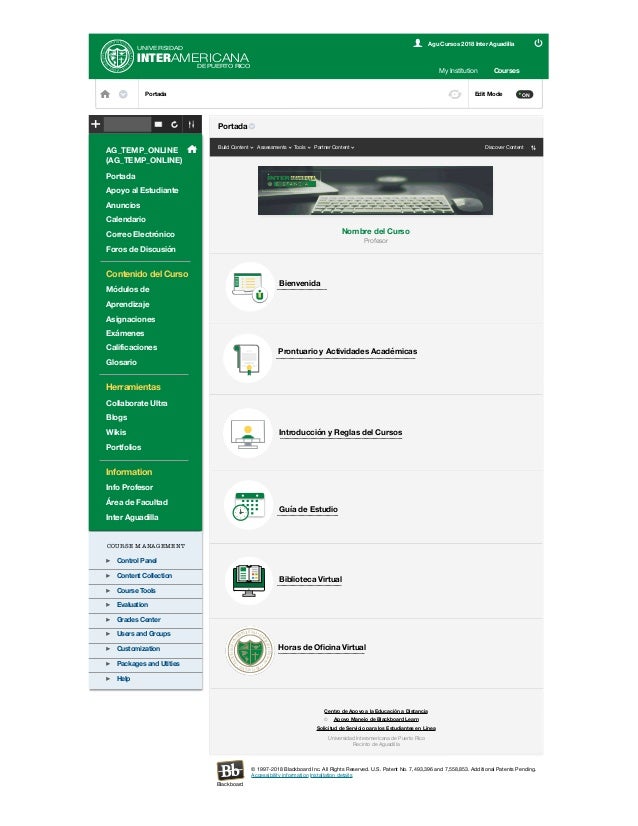Click the keyboard course banner image
638x826 pixels.
pyautogui.click(x=375, y=190)
